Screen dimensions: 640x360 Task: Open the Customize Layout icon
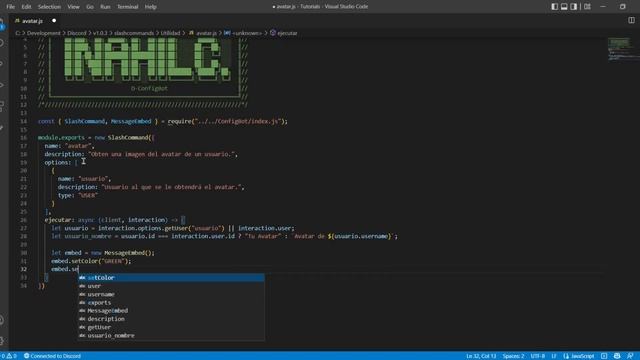point(587,7)
